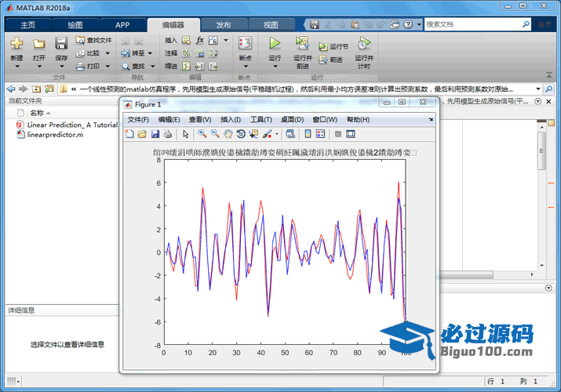The width and height of the screenshot is (561, 392).
Task: Select linearpredictor.m in the file list
Action: [x=54, y=134]
